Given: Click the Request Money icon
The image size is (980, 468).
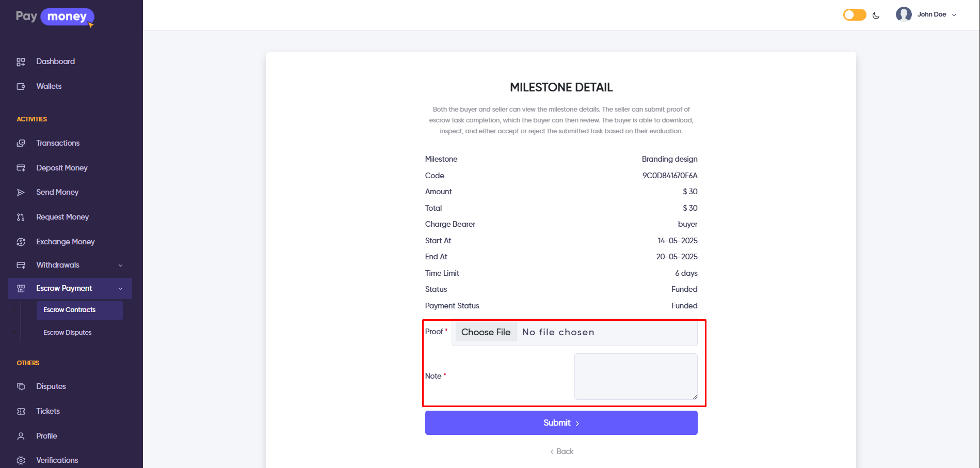Looking at the screenshot, I should point(21,217).
